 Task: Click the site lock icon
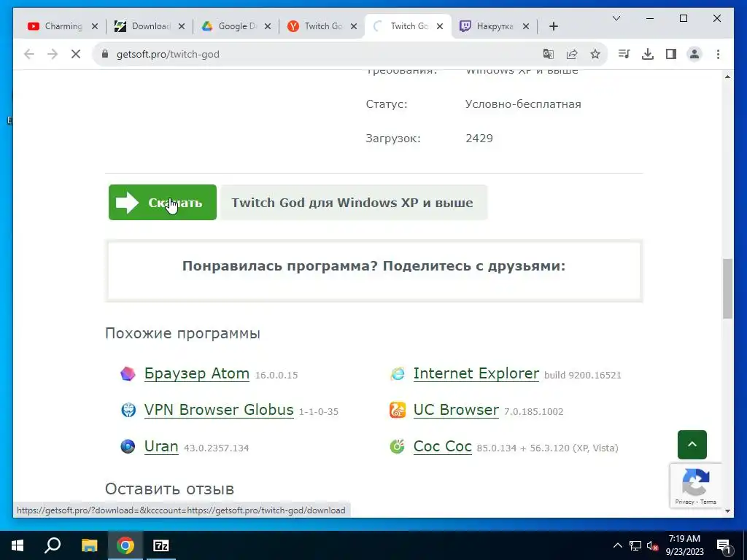coord(105,54)
